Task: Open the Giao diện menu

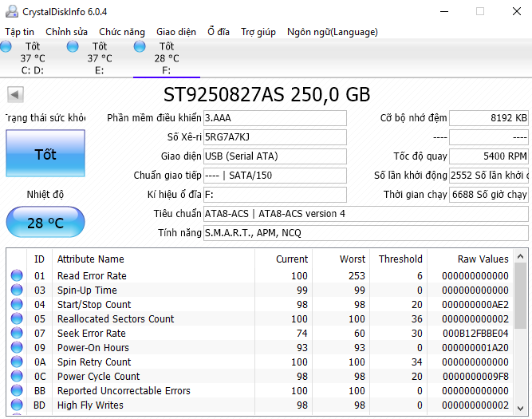Action: [x=175, y=32]
